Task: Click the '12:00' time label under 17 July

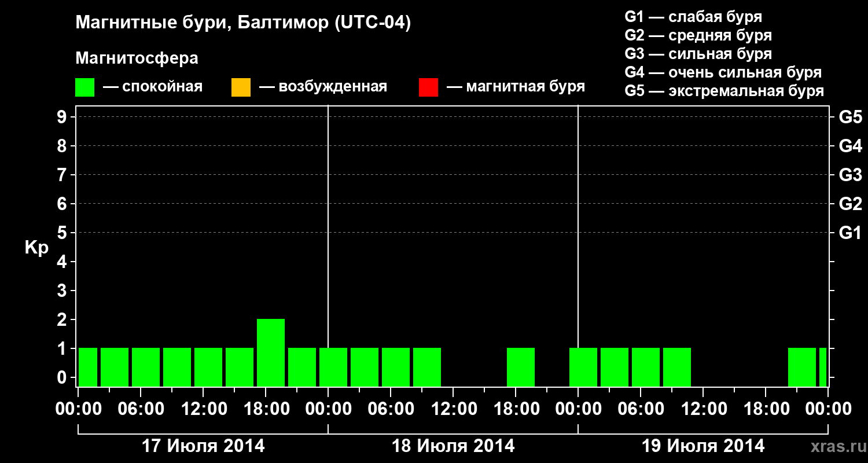Action: [x=203, y=409]
